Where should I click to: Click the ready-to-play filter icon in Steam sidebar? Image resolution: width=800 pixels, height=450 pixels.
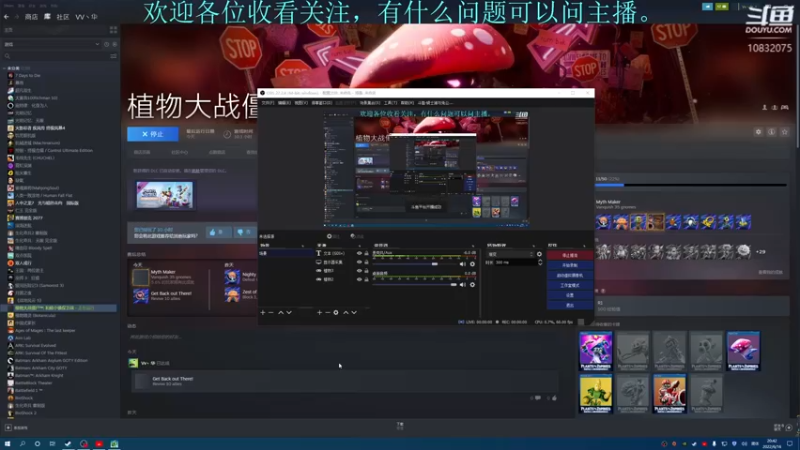(x=114, y=44)
